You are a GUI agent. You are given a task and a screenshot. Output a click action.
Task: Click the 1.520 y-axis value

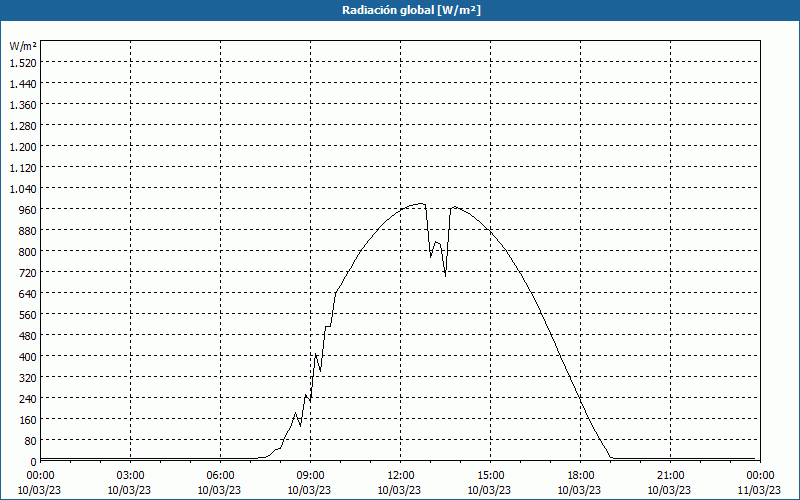[x=23, y=62]
